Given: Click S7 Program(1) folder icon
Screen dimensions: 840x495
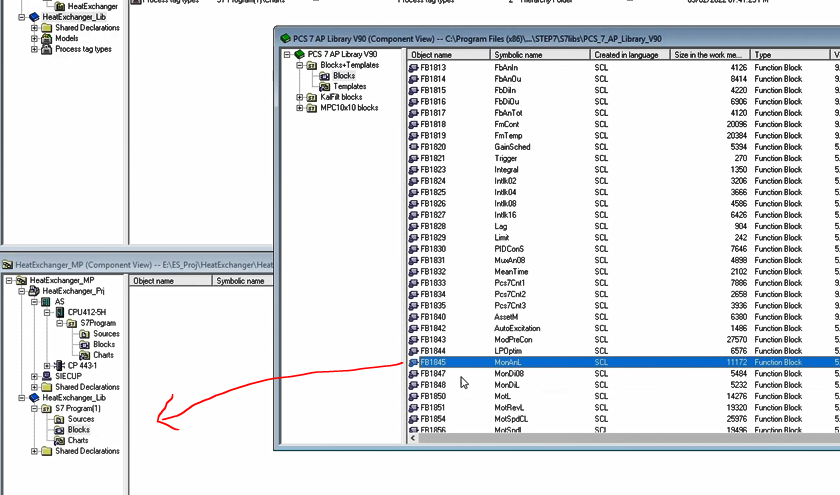Looking at the screenshot, I should point(47,409).
